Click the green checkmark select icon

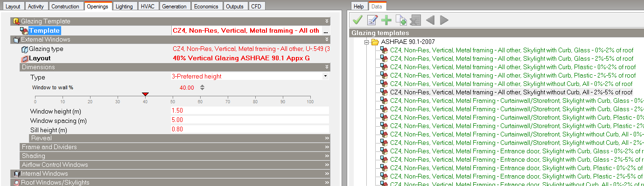click(x=358, y=20)
